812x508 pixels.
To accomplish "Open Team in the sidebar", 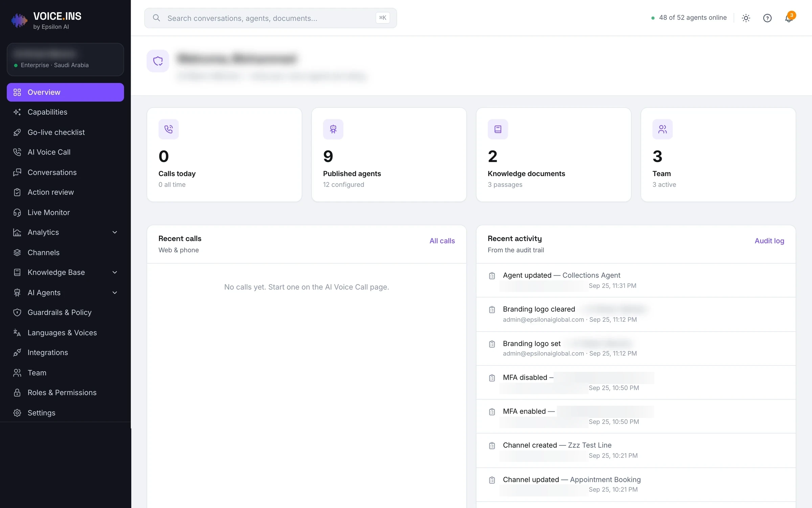I will 65,373.
